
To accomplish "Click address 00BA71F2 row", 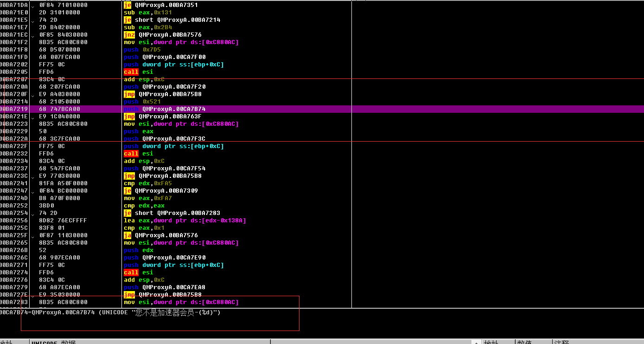I will [14, 42].
